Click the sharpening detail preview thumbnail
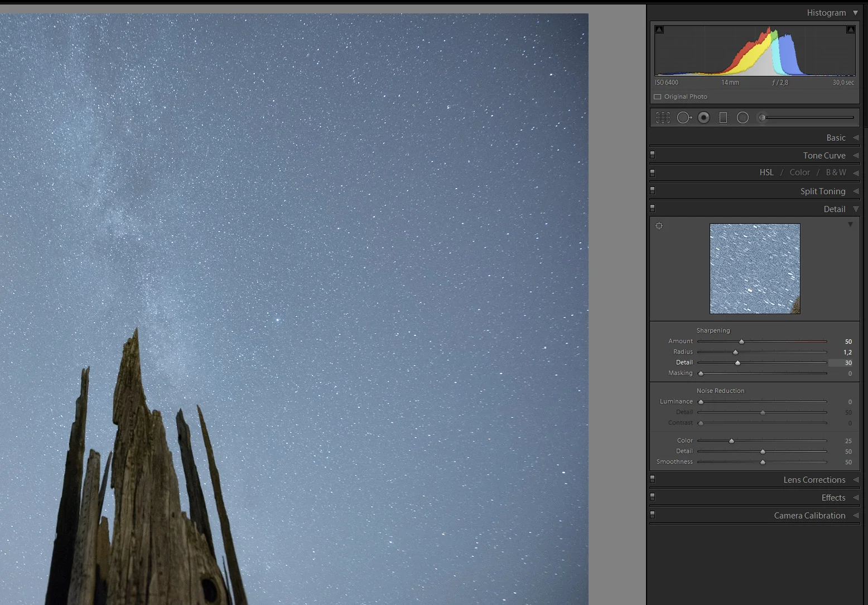868x605 pixels. [755, 268]
